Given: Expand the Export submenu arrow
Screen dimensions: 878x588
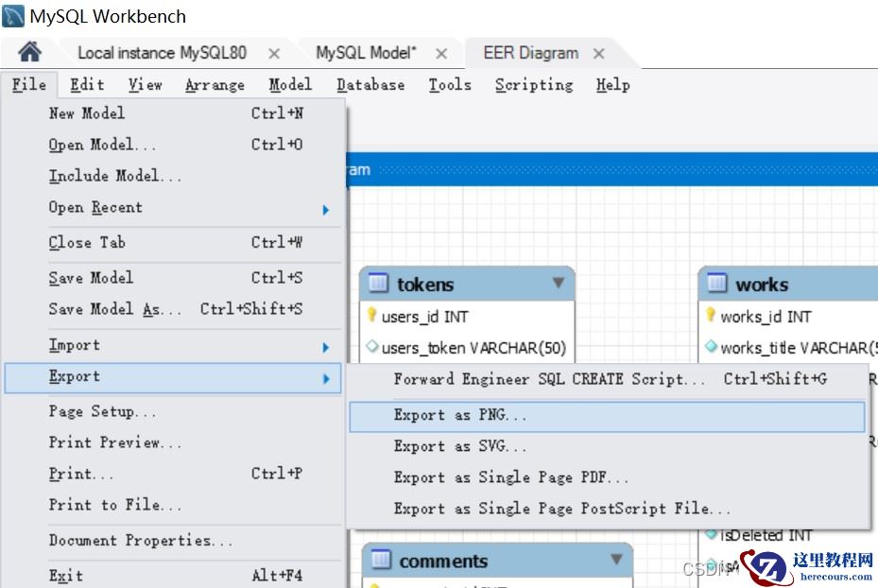Looking at the screenshot, I should [326, 379].
